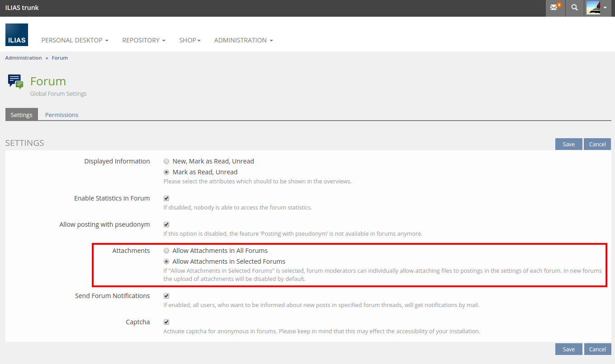Screen dimensions: 615x364
Task: Open the Administration dropdown menu
Action: [243, 40]
